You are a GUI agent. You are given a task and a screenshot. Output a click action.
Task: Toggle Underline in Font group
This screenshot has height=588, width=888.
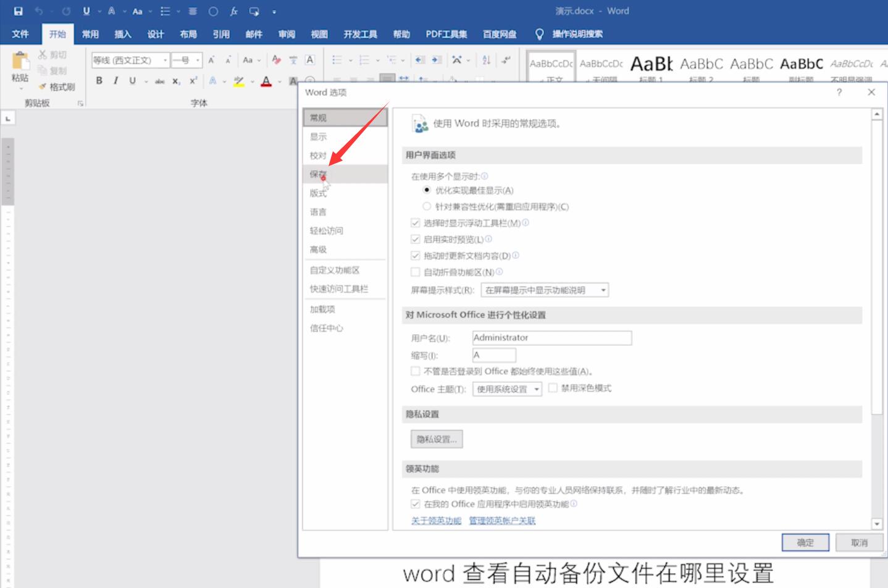tap(132, 80)
